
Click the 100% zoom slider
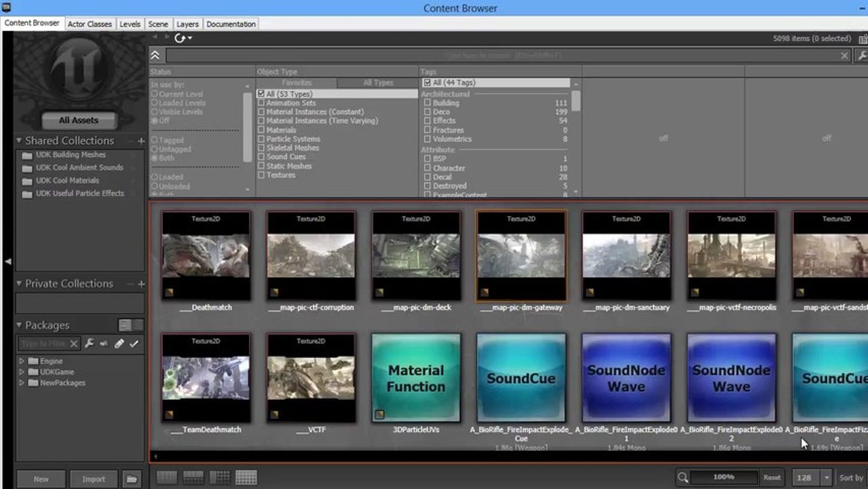point(723,477)
